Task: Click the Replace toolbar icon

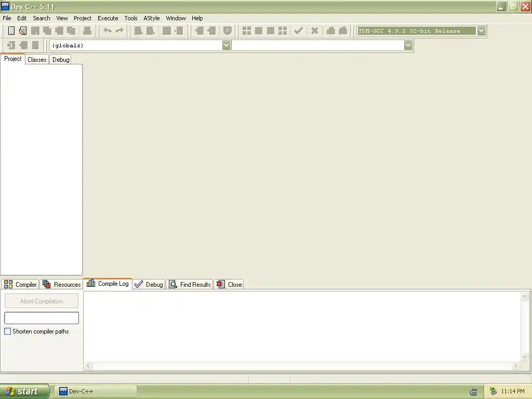Action: [x=150, y=31]
